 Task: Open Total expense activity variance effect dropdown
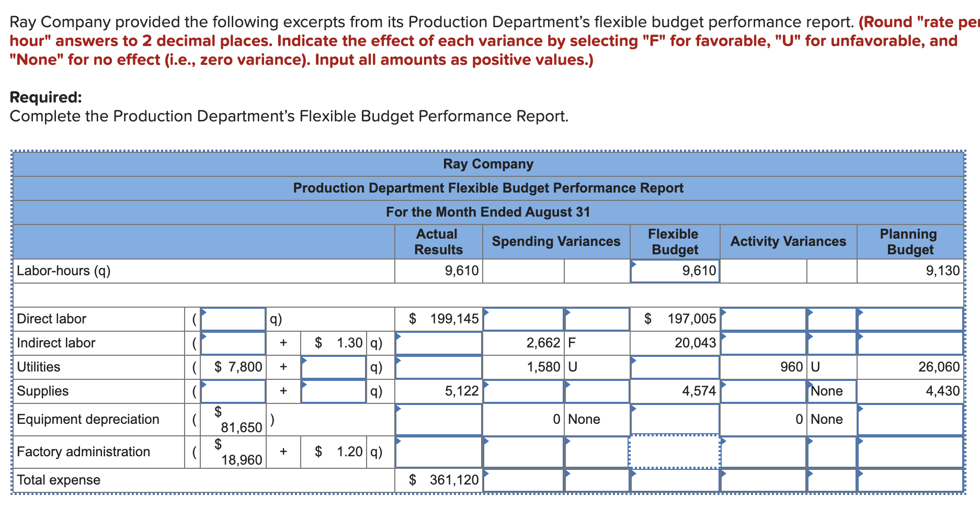point(831,480)
